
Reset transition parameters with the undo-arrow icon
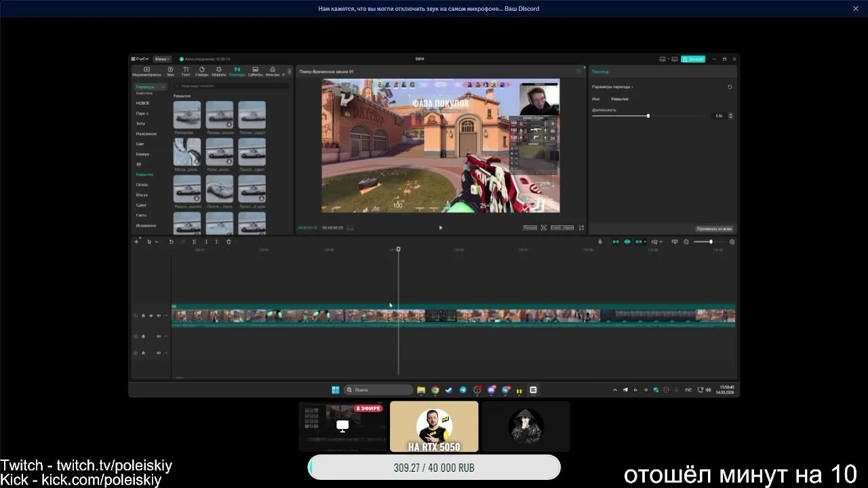[x=730, y=87]
